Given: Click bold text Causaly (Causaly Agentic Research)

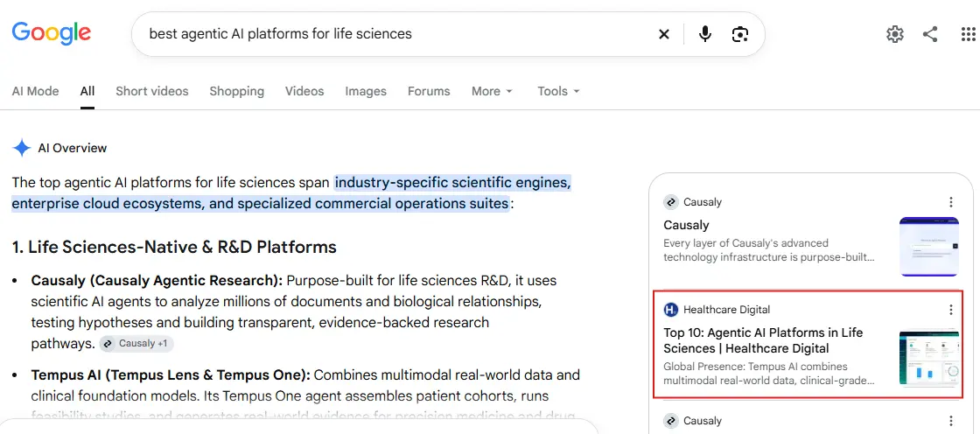Looking at the screenshot, I should coord(157,280).
